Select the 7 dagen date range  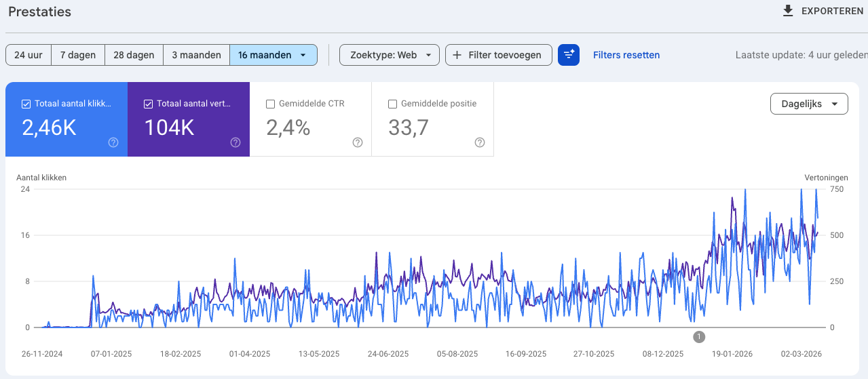click(x=78, y=55)
